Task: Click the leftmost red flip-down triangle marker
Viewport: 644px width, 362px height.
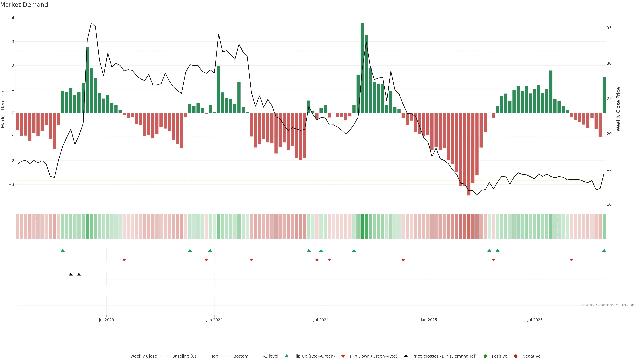Action: coord(124,260)
